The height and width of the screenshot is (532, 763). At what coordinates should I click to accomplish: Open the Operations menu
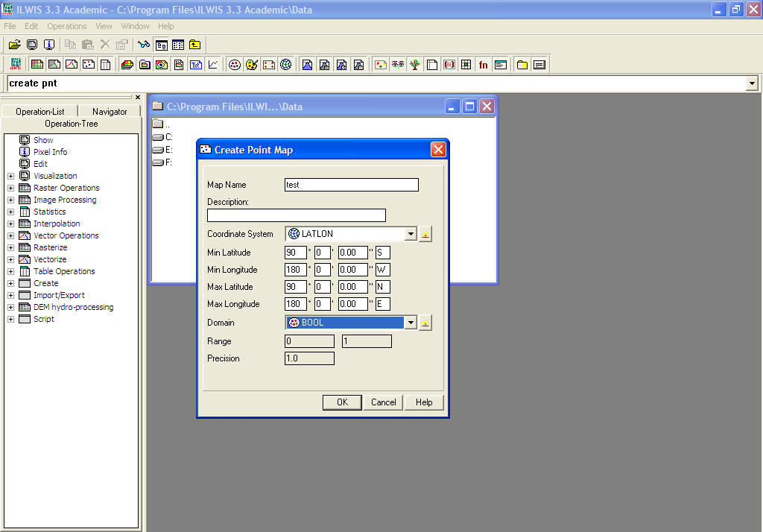pyautogui.click(x=66, y=26)
